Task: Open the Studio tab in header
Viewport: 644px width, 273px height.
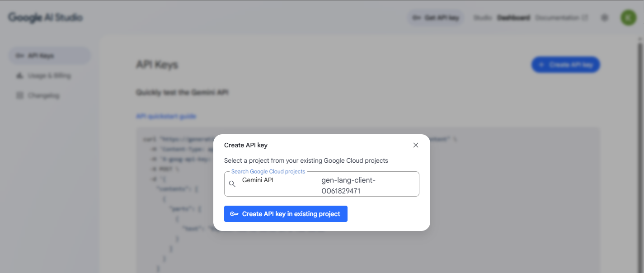Action: 483,18
